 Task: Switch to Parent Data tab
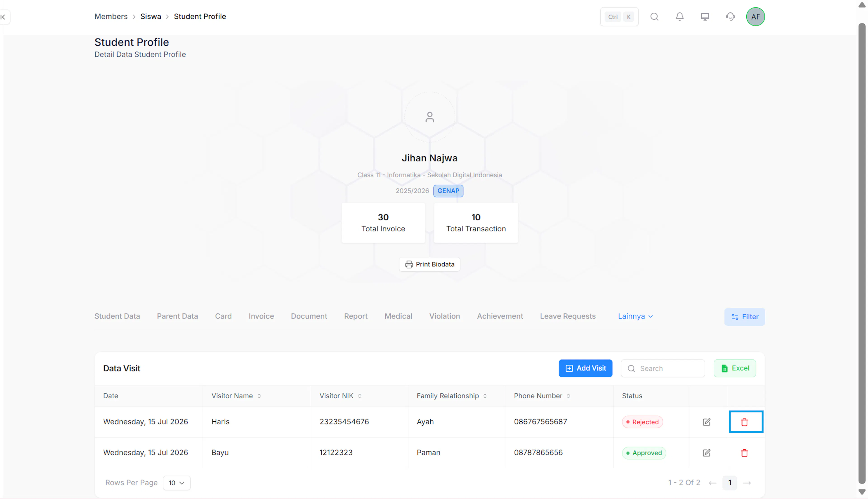[177, 316]
